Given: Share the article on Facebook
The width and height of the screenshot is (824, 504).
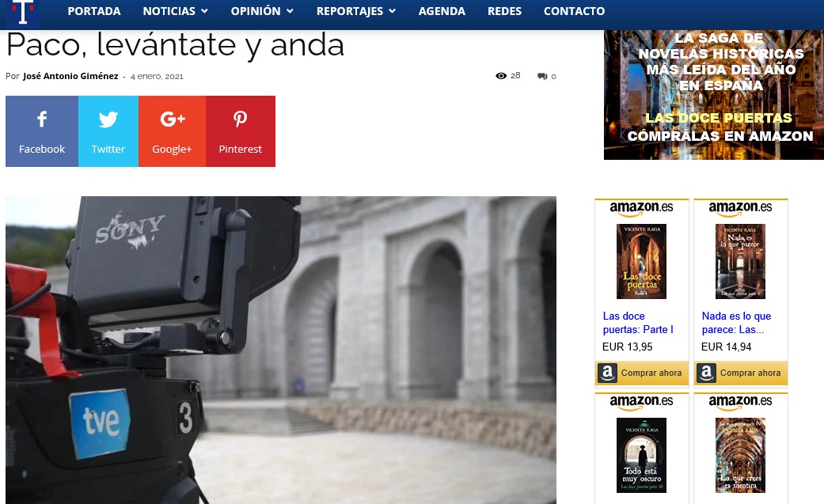Looking at the screenshot, I should [42, 131].
